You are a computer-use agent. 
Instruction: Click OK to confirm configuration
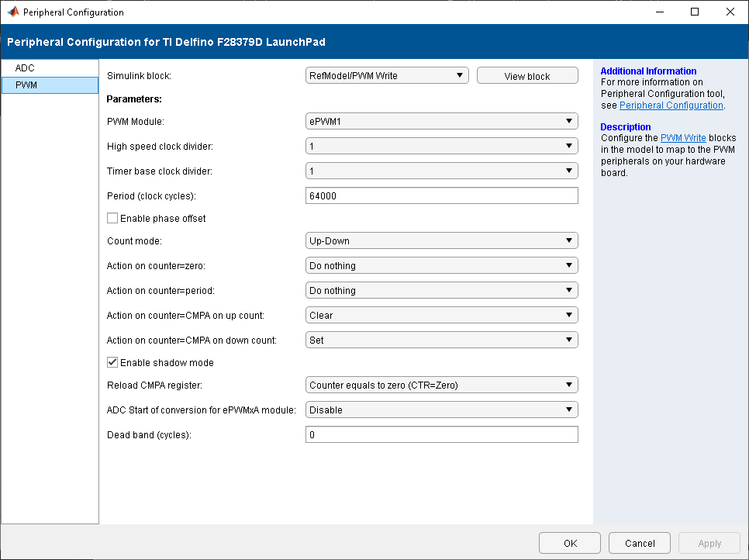click(x=570, y=543)
